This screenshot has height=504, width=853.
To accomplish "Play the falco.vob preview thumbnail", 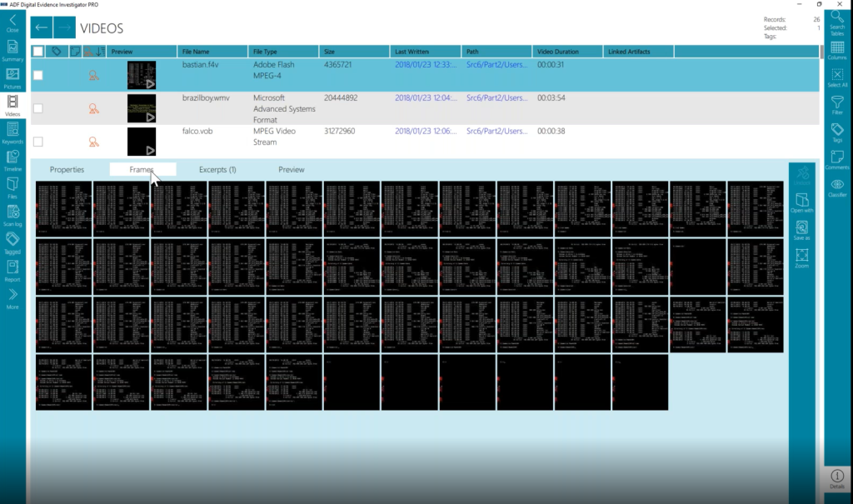I will click(142, 142).
